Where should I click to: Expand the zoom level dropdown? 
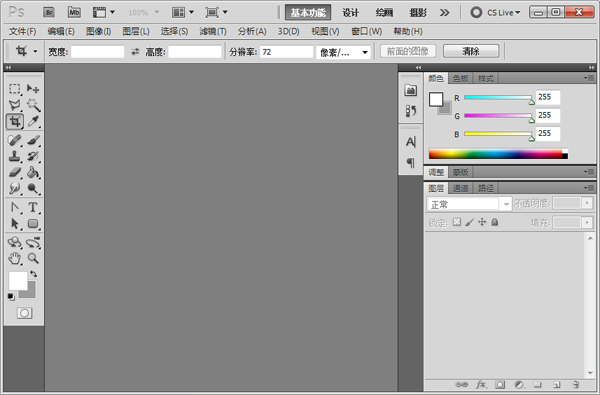(157, 12)
